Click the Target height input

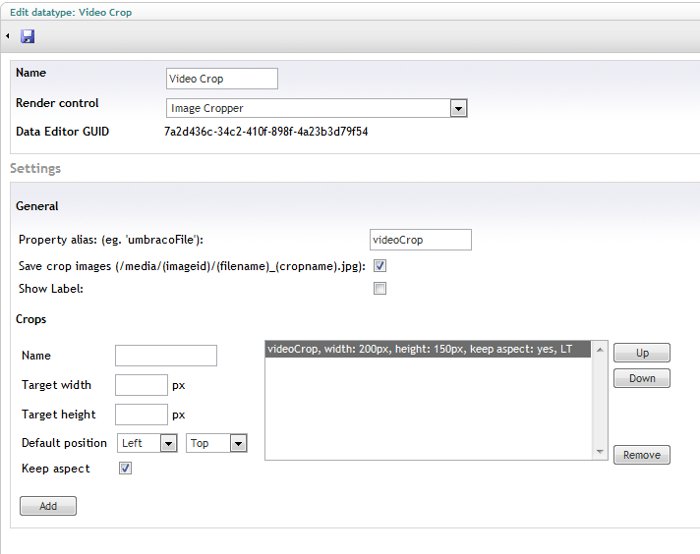coord(141,414)
